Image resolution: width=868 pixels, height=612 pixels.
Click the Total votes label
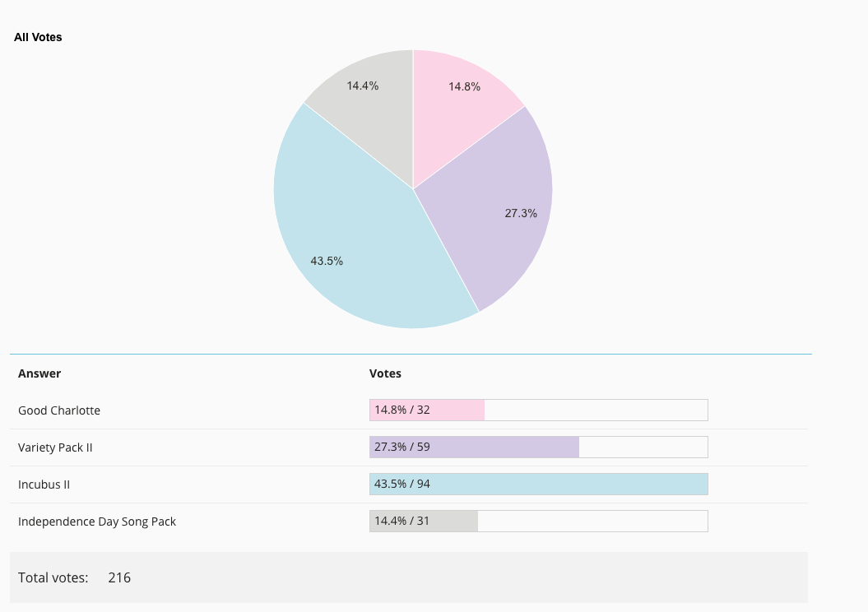point(53,577)
